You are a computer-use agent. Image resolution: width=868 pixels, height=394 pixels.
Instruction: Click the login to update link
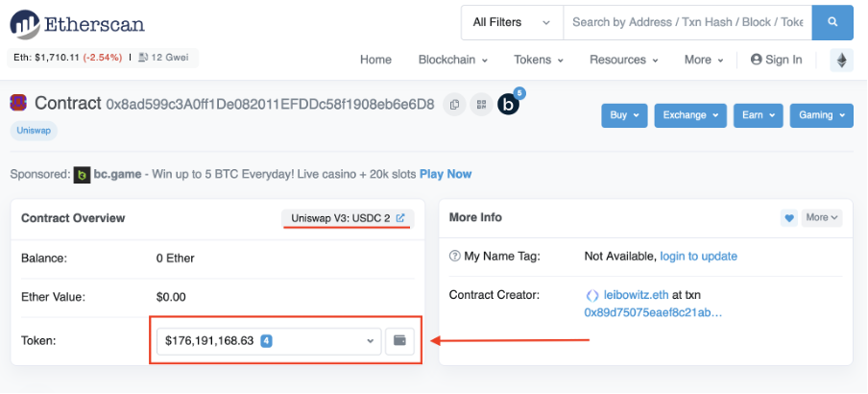click(699, 257)
